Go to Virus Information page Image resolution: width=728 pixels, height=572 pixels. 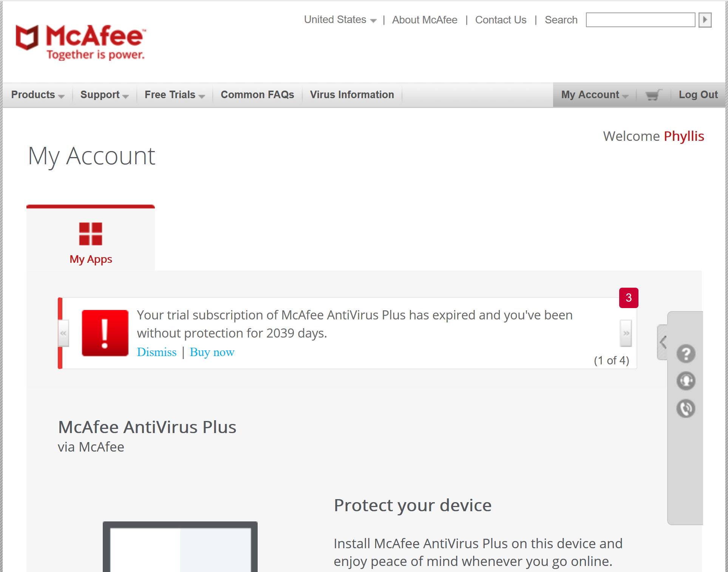coord(352,95)
